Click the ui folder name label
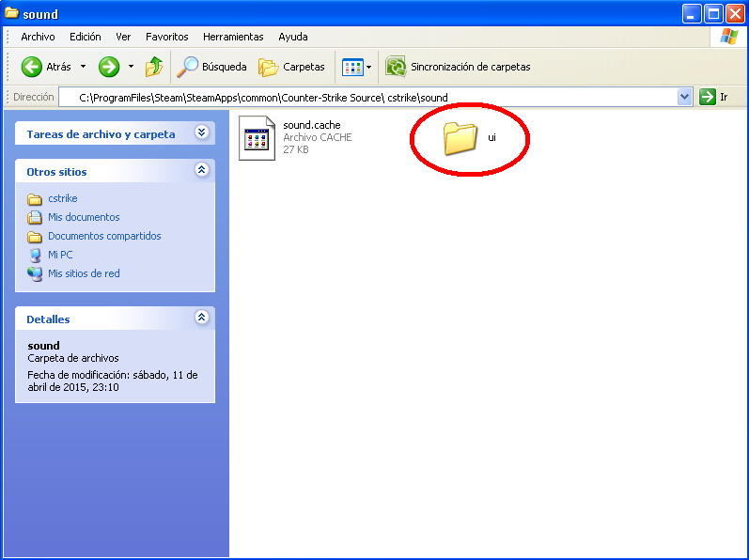The image size is (749, 560). pyautogui.click(x=492, y=138)
